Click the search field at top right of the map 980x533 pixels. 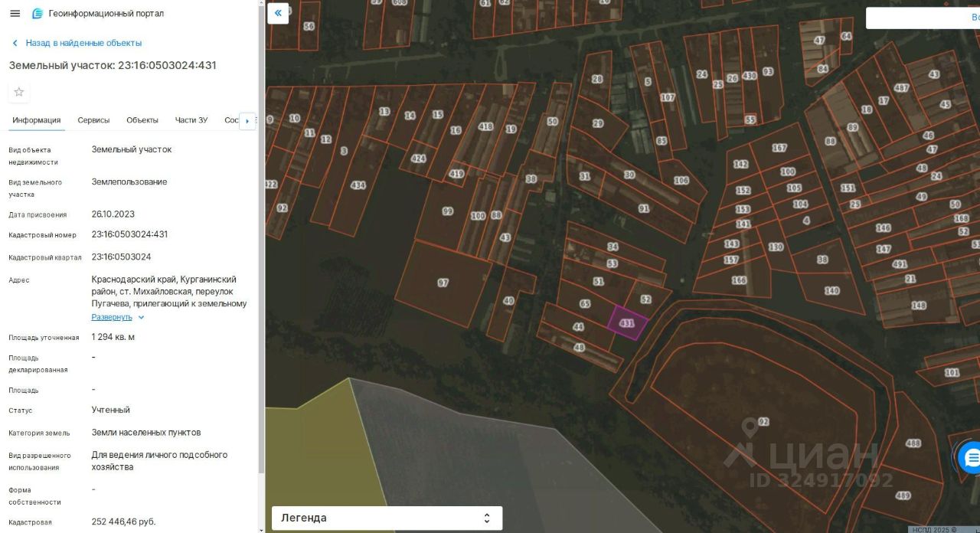point(923,18)
